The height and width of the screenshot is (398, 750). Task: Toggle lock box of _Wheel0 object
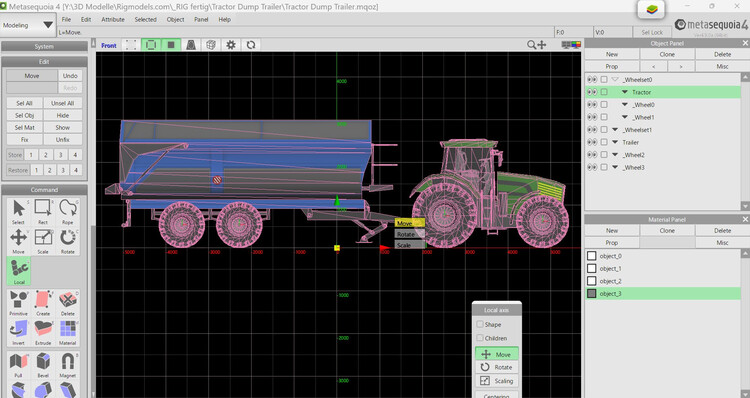(604, 105)
